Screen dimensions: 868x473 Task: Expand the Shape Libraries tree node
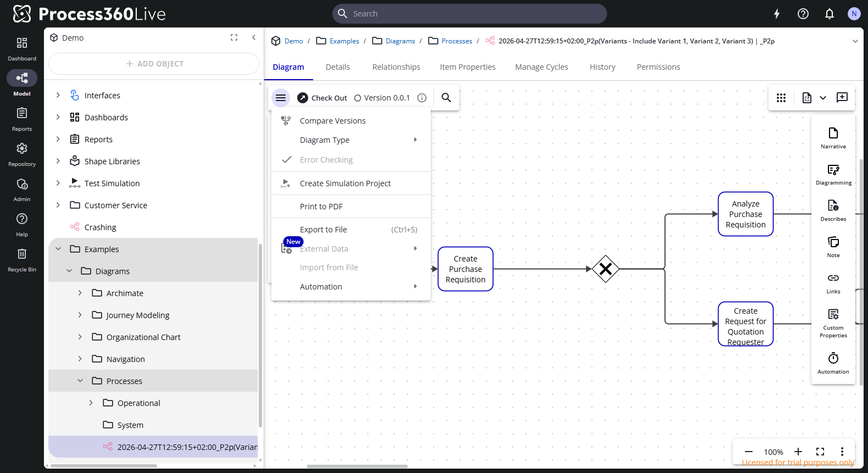point(58,161)
